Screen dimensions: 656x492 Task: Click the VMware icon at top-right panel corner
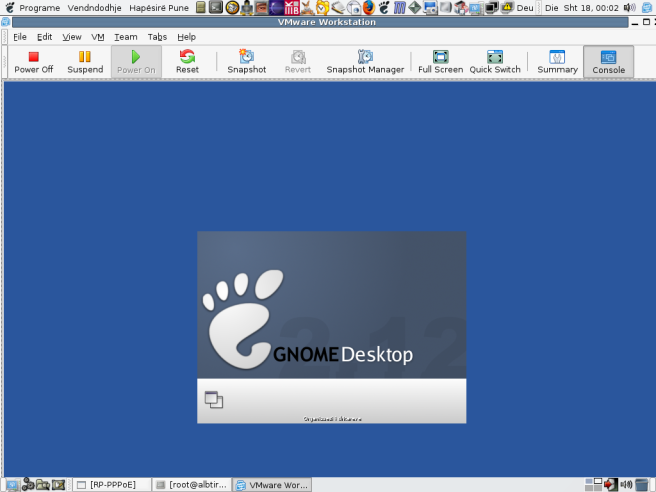(647, 8)
